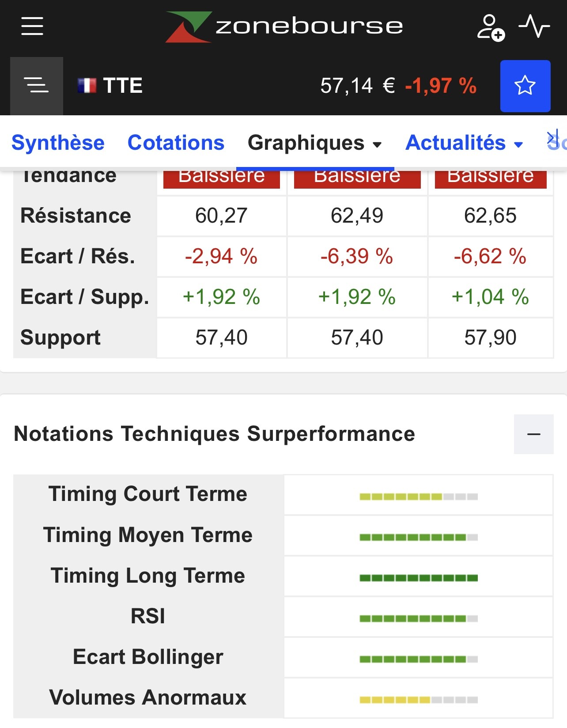
Task: Click the French flag icon
Action: [87, 86]
